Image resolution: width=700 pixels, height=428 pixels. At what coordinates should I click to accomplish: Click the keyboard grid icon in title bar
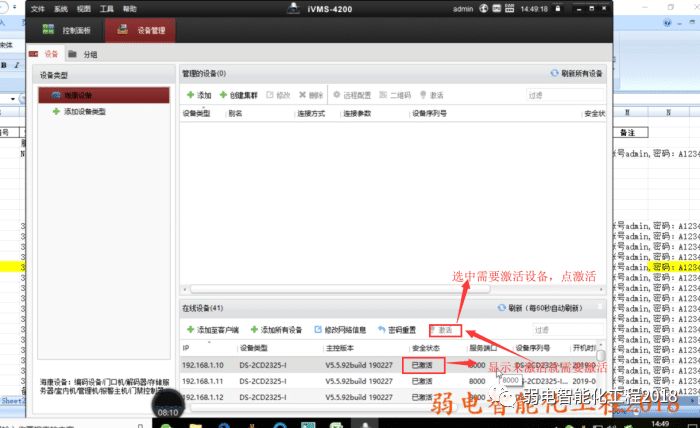[x=509, y=8]
